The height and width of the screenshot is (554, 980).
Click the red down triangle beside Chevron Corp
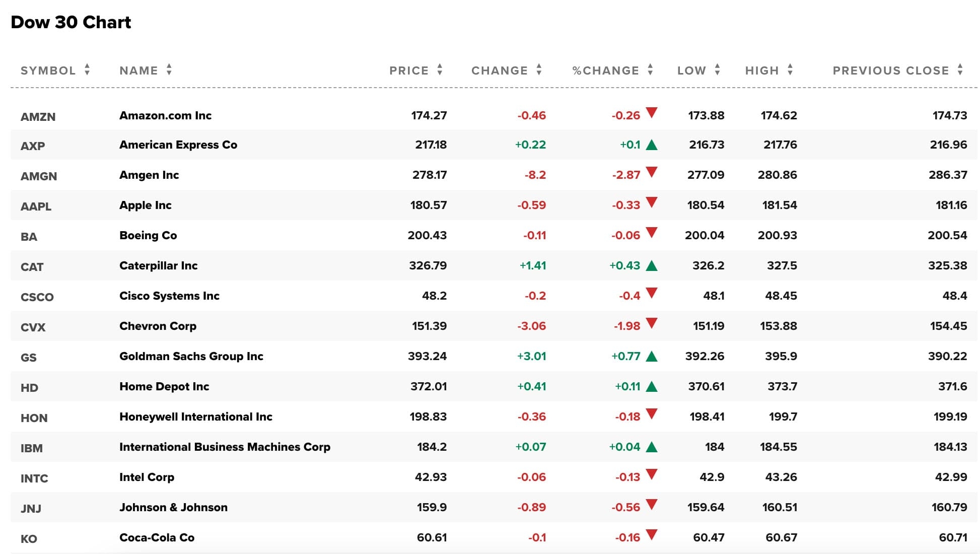point(653,326)
